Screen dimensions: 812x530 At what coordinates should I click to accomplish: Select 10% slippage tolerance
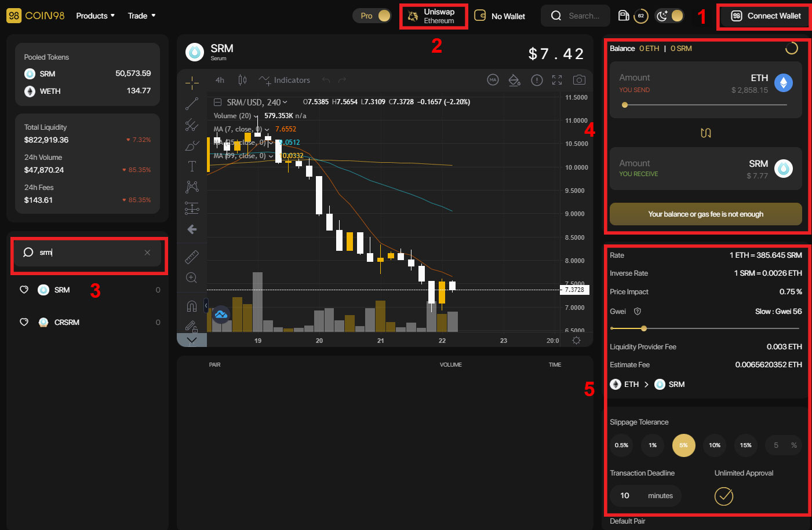pyautogui.click(x=715, y=445)
